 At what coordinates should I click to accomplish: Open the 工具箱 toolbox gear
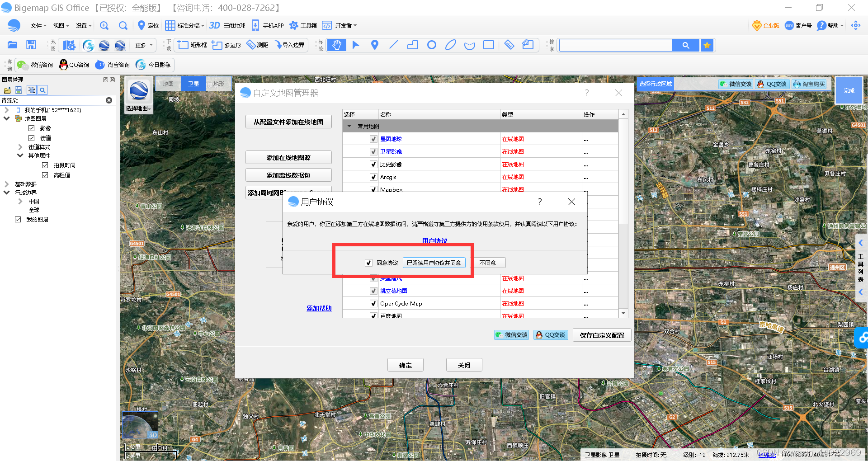[294, 26]
